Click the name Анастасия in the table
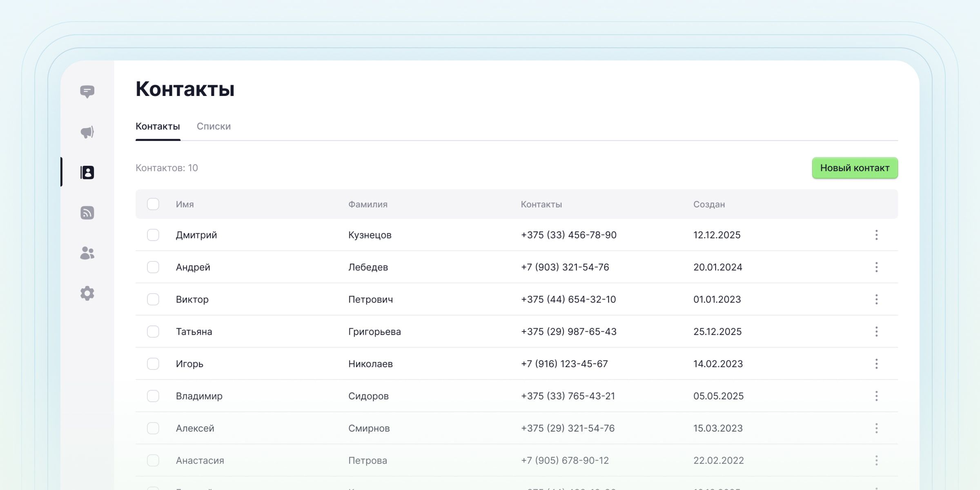Image resolution: width=980 pixels, height=490 pixels. tap(200, 461)
